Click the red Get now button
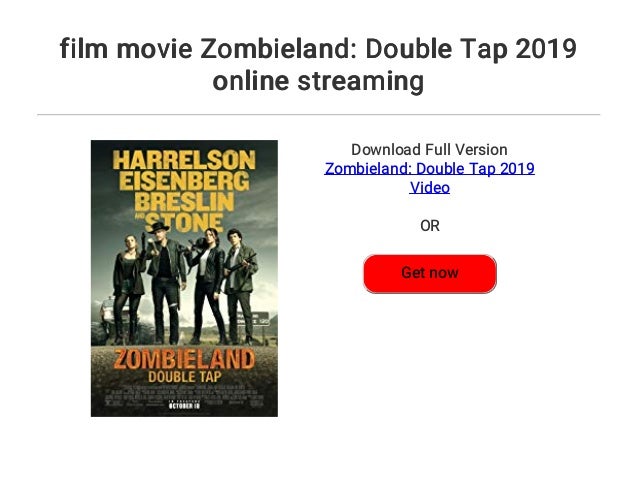This screenshot has width=638, height=479. pos(430,273)
